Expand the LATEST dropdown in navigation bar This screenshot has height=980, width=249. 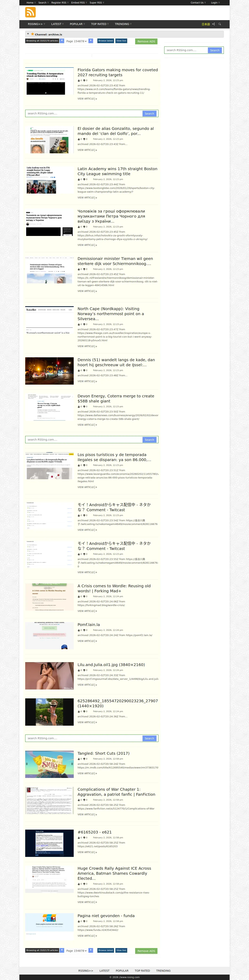pos(57,24)
